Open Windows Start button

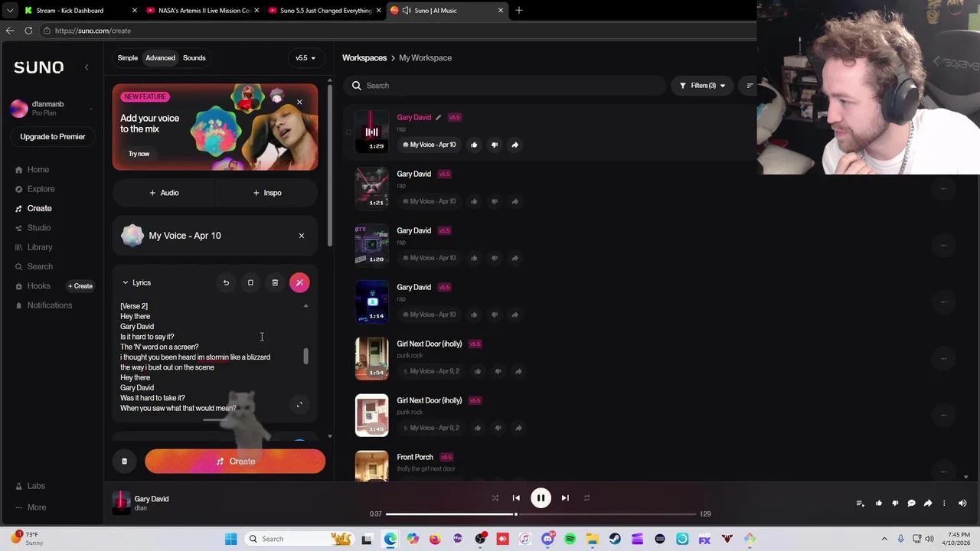pos(230,539)
